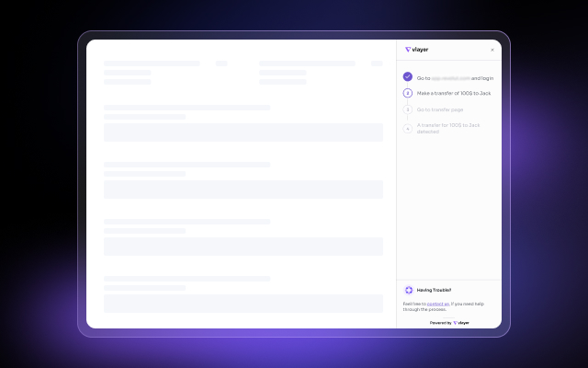Open the 'contact us' link
The image size is (588, 368).
[x=438, y=304]
